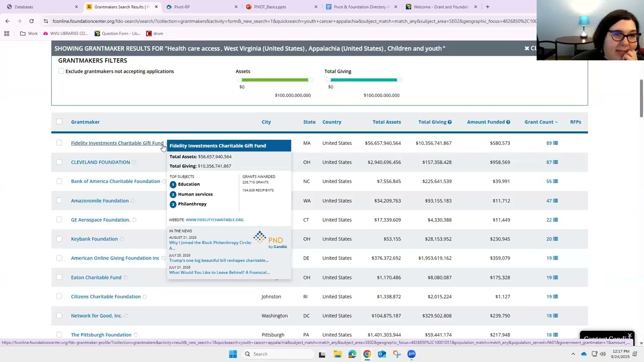
Task: Go back with the browser back arrow
Action: pos(7,21)
